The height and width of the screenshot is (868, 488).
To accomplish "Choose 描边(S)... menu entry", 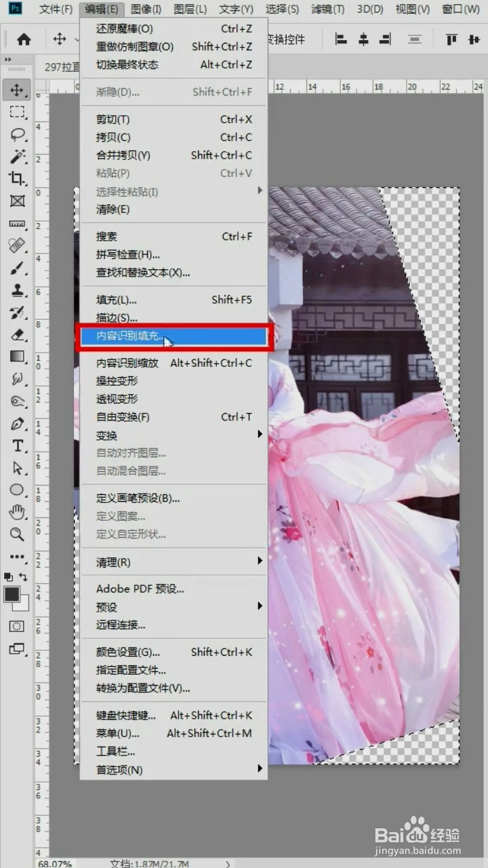I will tap(174, 317).
